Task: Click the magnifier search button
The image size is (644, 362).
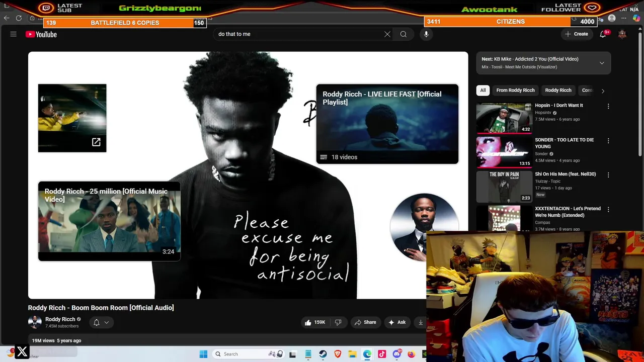Action: click(404, 34)
